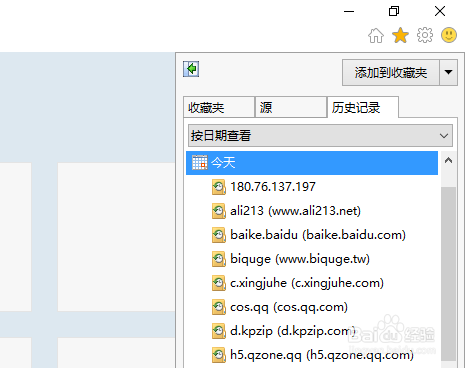The height and width of the screenshot is (368, 465).
Task: Click the history list scroll-up arrow
Action: tap(448, 160)
